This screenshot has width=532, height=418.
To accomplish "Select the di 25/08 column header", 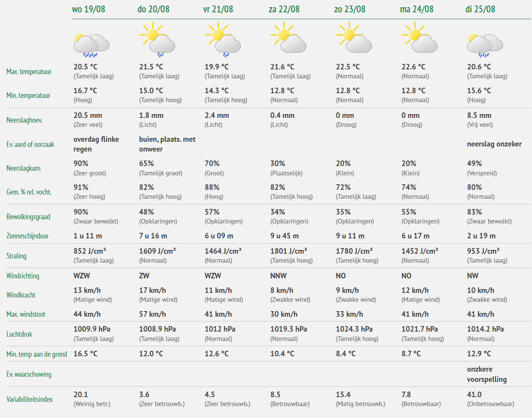I will [x=480, y=9].
